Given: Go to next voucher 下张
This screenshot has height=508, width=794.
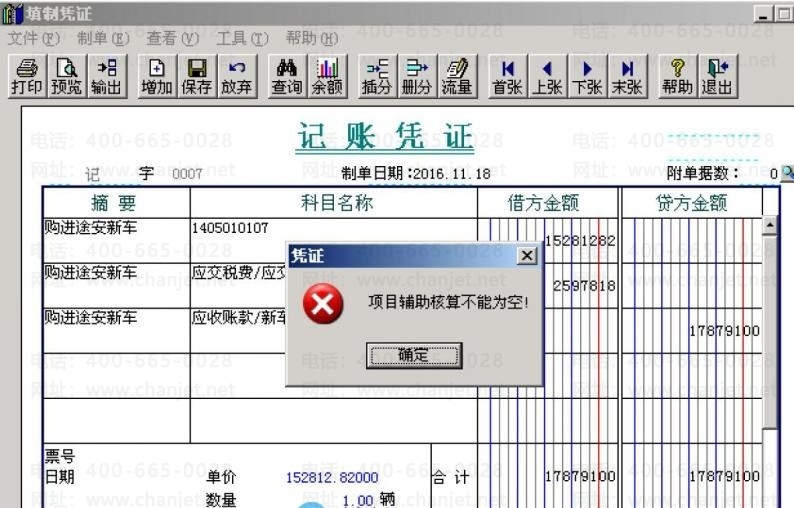Looking at the screenshot, I should coord(587,76).
